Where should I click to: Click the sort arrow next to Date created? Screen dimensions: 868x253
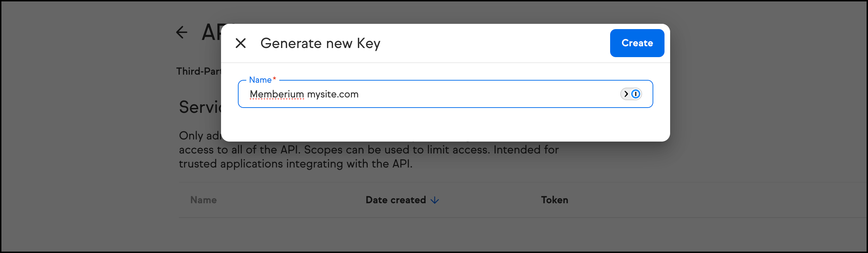(435, 200)
